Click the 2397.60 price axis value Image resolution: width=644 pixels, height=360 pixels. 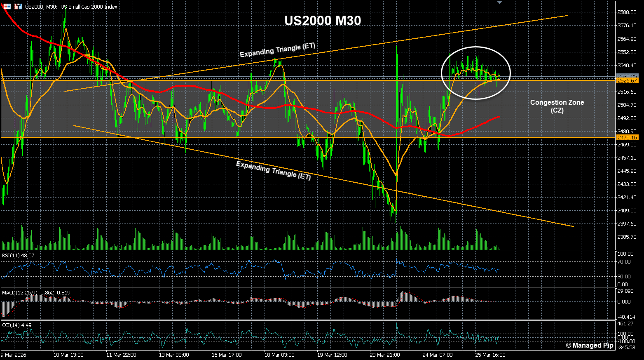[x=627, y=224]
